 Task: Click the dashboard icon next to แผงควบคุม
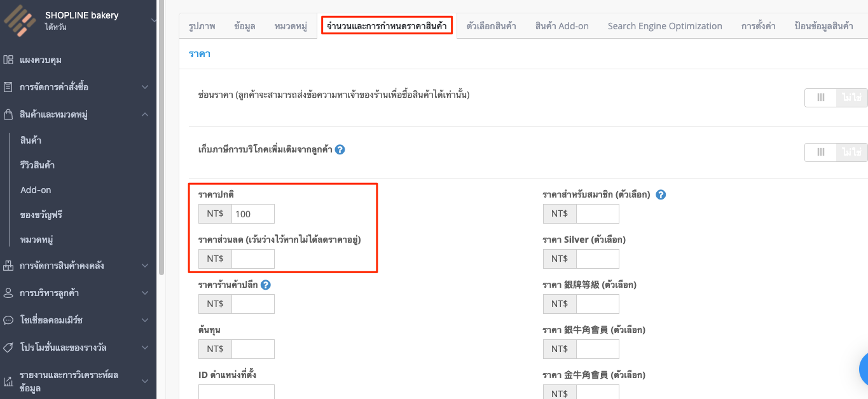point(8,60)
